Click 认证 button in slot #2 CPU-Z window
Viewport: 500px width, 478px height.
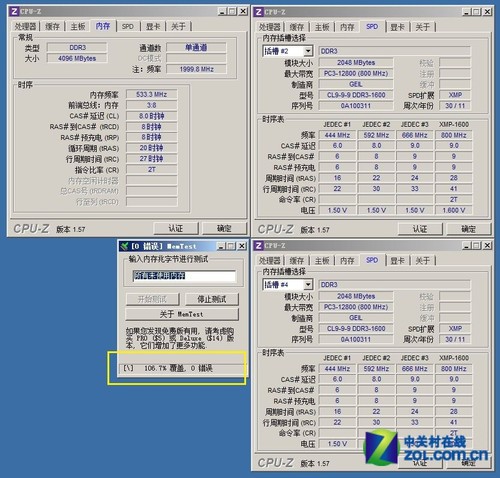click(x=420, y=229)
